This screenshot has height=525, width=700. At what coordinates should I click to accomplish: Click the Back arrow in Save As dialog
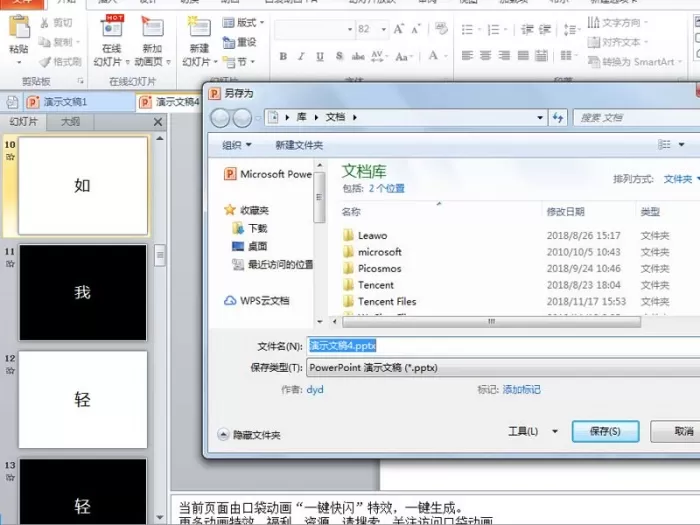pyautogui.click(x=220, y=118)
